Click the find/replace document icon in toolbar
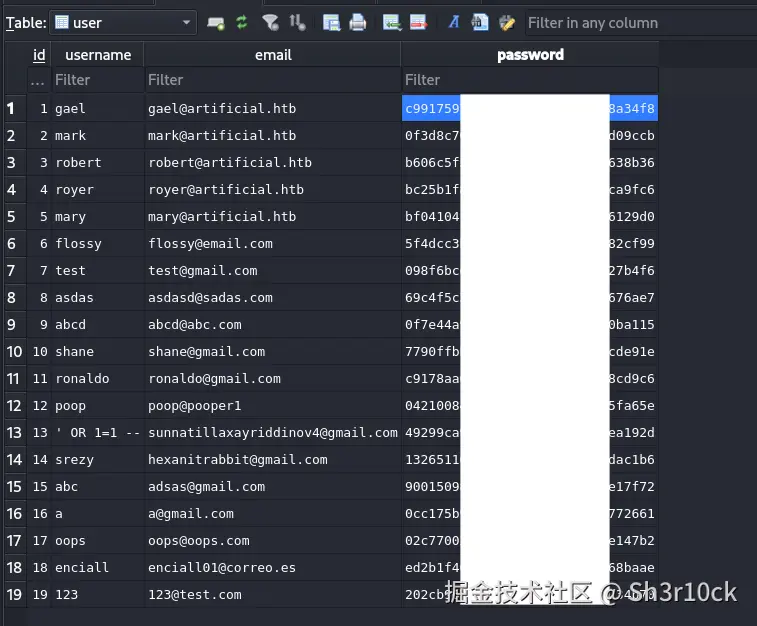The image size is (757, 626). coord(480,22)
